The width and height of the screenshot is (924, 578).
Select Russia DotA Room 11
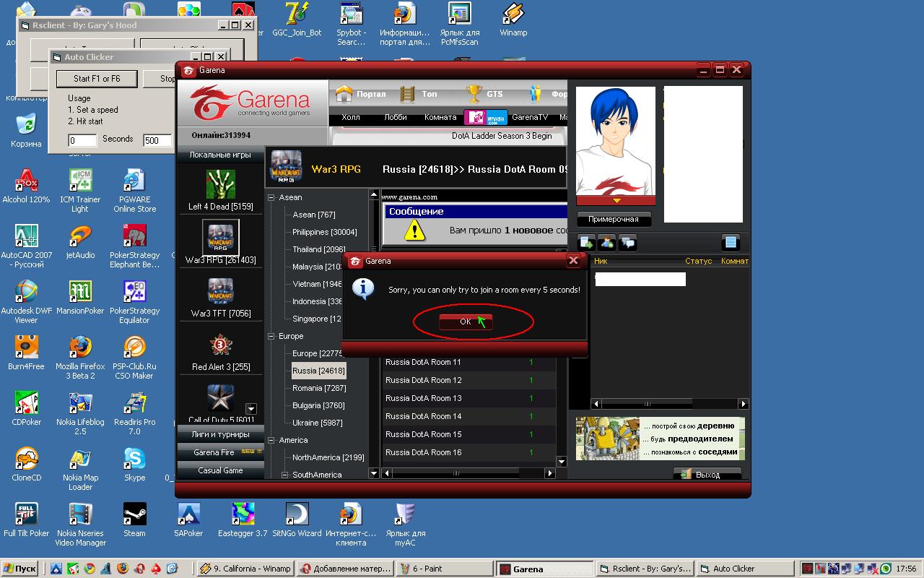(468, 362)
